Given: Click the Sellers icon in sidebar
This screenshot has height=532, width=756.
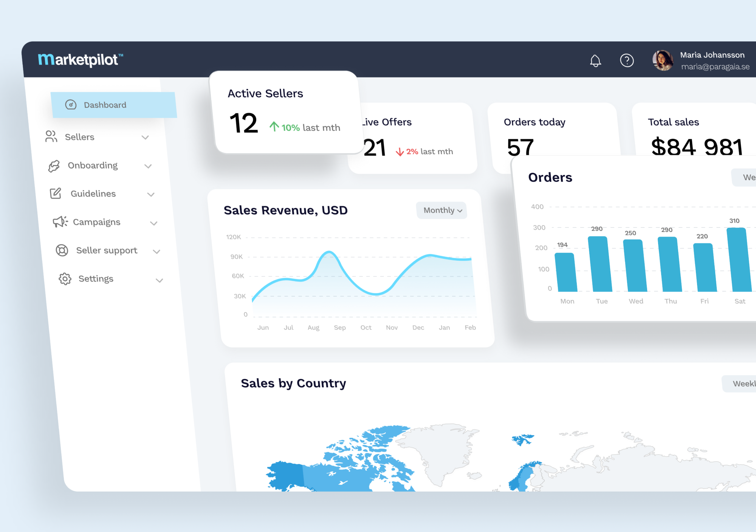Looking at the screenshot, I should click(51, 136).
